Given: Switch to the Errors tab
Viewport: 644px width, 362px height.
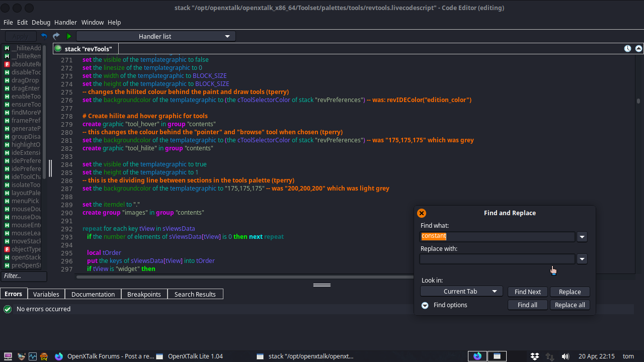Looking at the screenshot, I should coord(14,294).
